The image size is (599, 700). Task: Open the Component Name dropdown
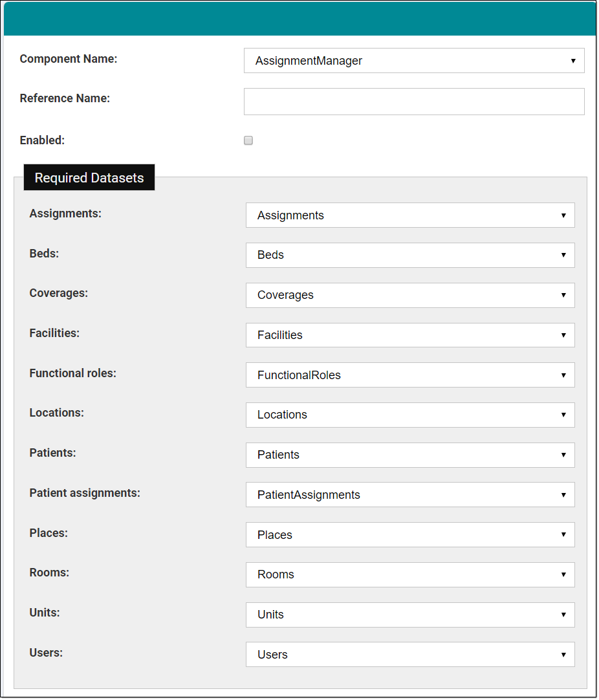pos(414,60)
